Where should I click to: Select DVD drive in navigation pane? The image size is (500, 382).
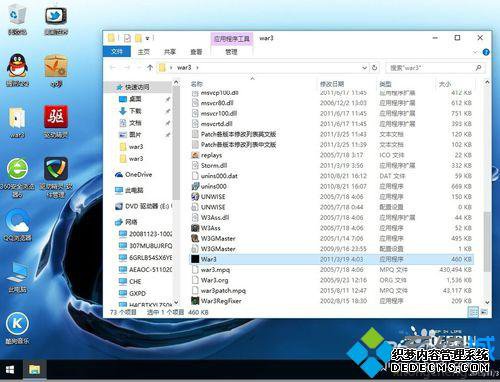pyautogui.click(x=143, y=206)
